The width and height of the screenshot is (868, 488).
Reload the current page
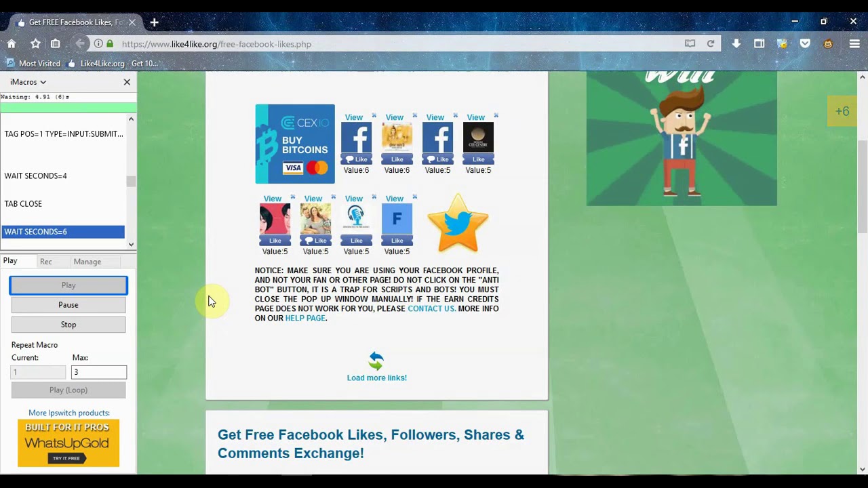pyautogui.click(x=711, y=43)
